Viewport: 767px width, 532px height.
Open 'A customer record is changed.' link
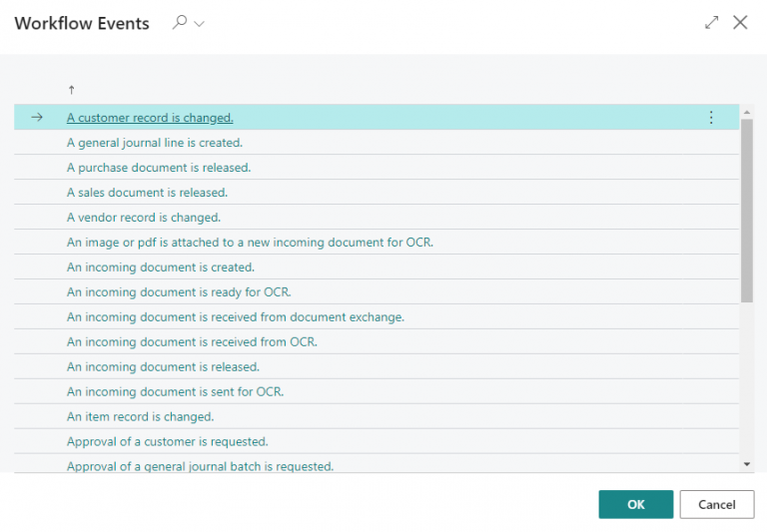[x=150, y=118]
